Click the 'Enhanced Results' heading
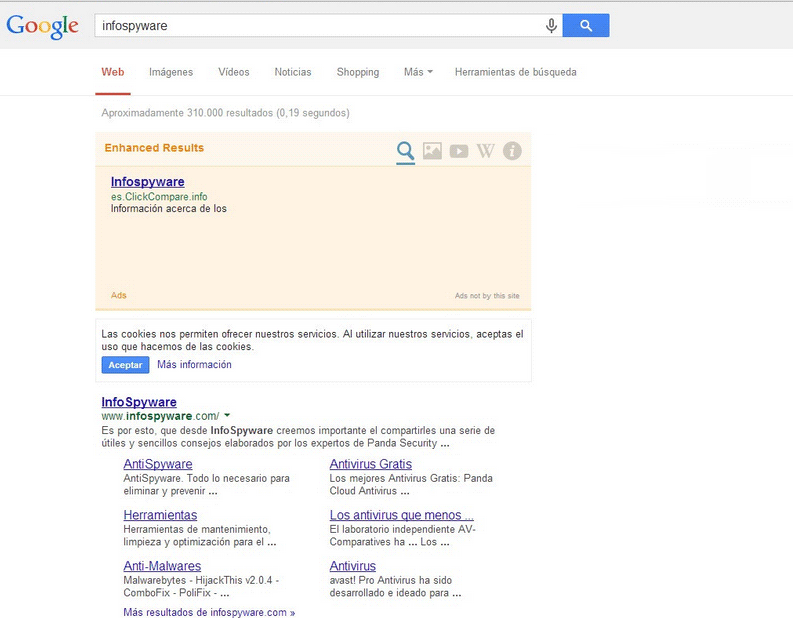Viewport: 793px width, 618px height. coord(154,148)
